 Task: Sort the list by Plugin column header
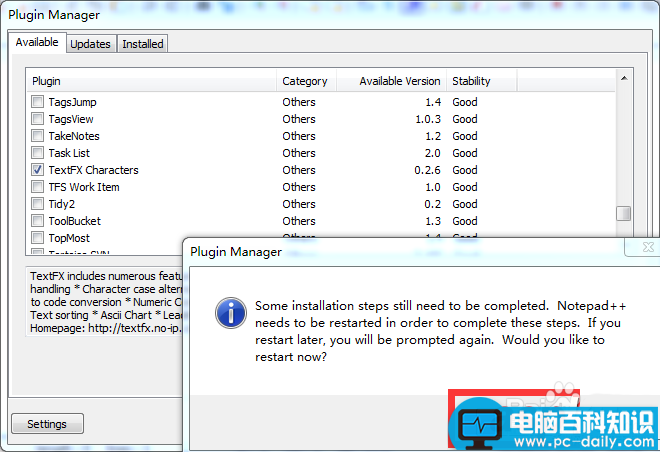click(x=150, y=81)
